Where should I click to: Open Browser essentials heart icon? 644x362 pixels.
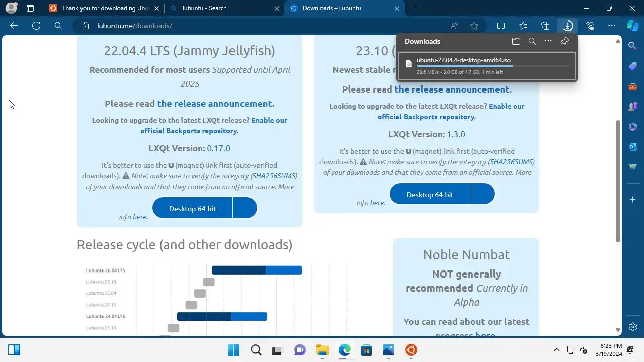point(590,26)
